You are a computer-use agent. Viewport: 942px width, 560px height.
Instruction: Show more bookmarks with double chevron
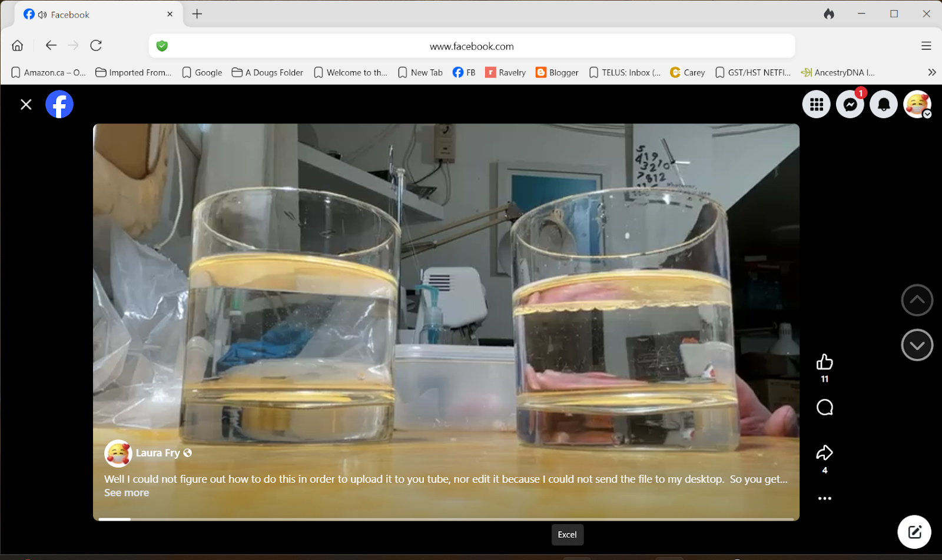tap(931, 72)
